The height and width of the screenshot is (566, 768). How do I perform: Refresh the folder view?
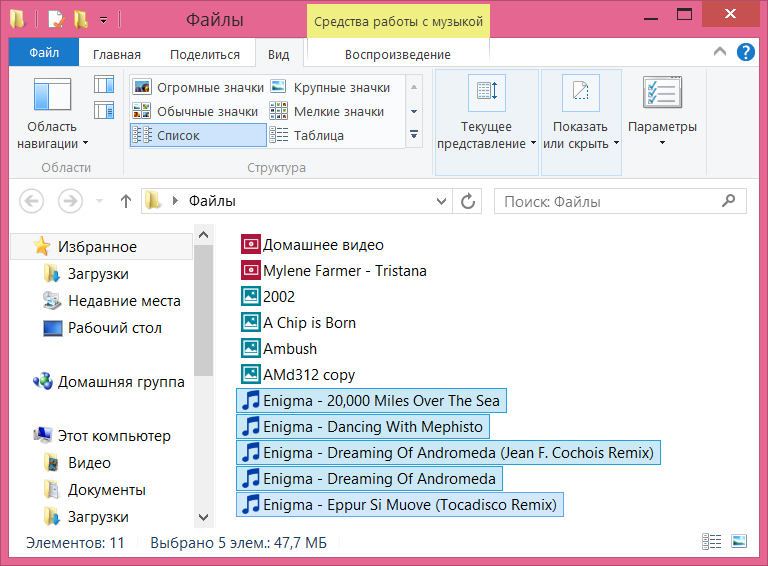467,201
